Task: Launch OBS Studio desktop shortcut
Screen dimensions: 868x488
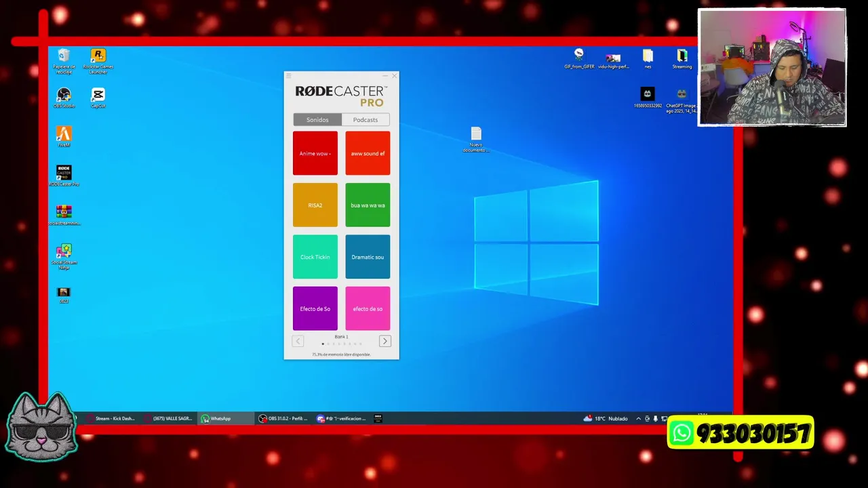Action: (64, 98)
